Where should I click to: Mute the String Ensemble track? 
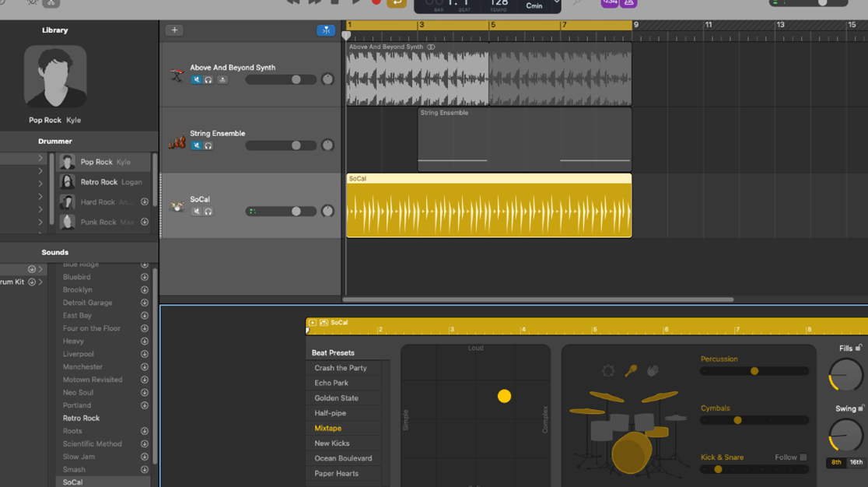point(197,145)
